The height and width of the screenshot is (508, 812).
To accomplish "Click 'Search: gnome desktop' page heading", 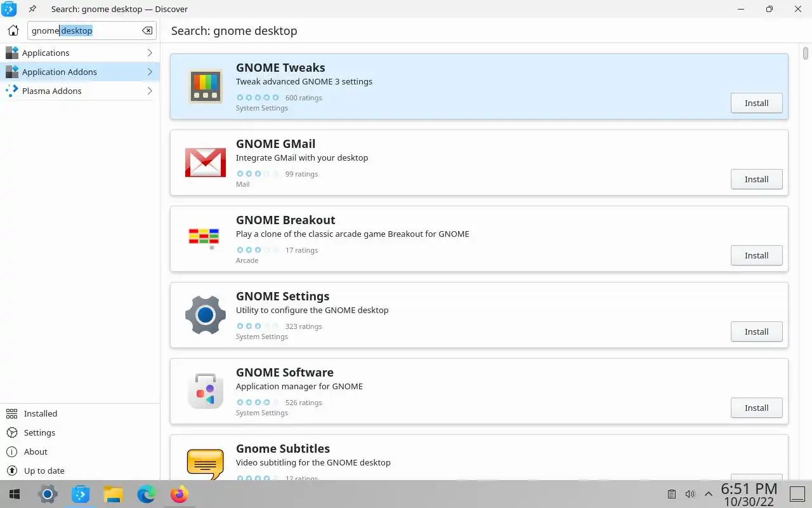I will click(234, 30).
